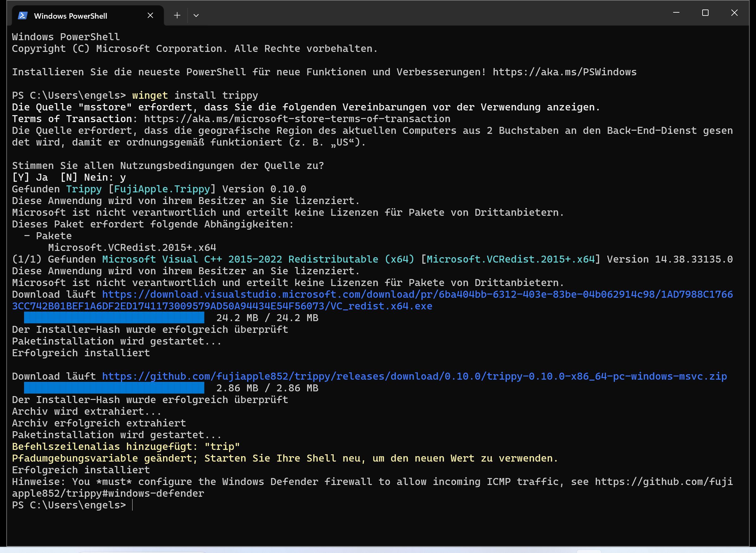The width and height of the screenshot is (756, 553).
Task: Select the Windows PowerShell tab
Action: pos(88,16)
